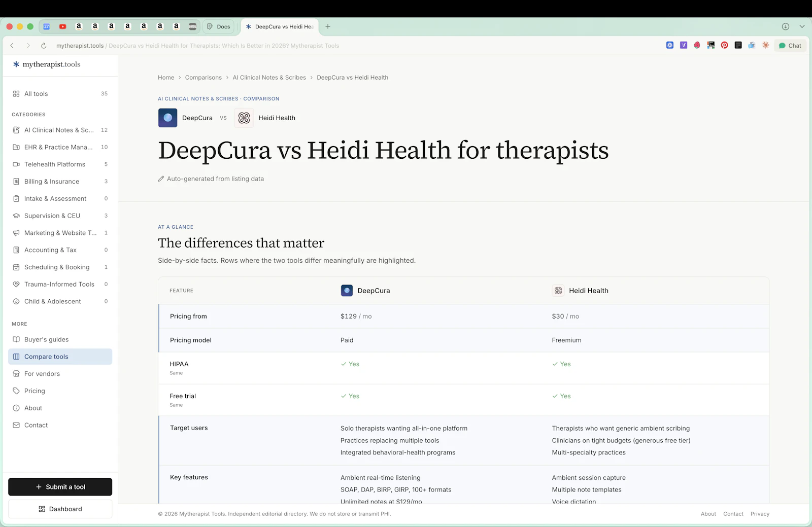
Task: Reload the page with the refresh icon
Action: click(x=44, y=46)
